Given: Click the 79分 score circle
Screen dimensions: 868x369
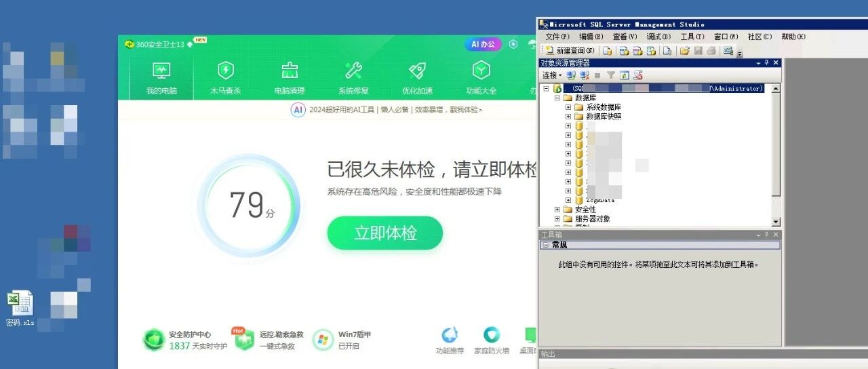Looking at the screenshot, I should pos(249,206).
